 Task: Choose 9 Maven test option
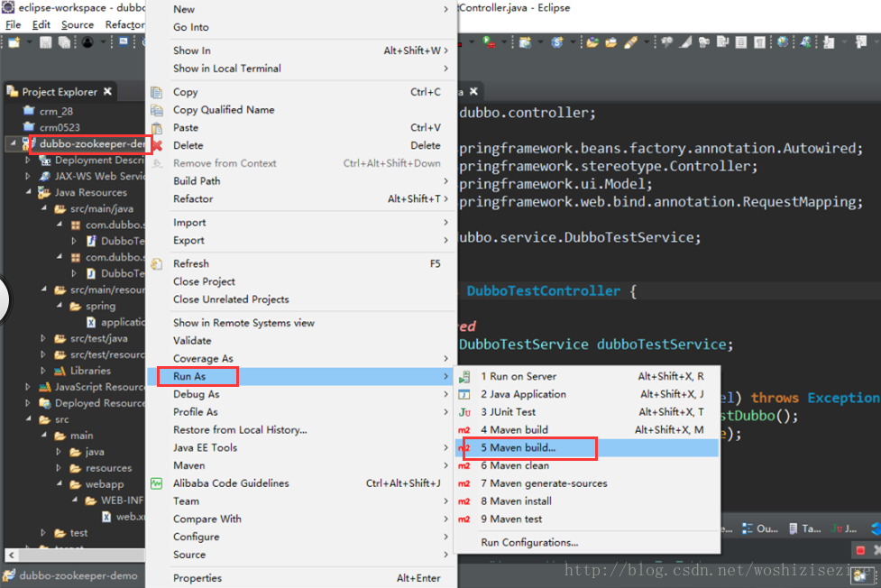(587, 519)
